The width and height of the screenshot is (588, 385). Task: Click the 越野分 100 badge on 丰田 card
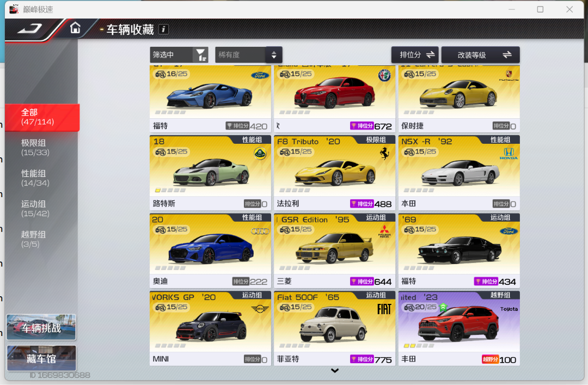490,359
